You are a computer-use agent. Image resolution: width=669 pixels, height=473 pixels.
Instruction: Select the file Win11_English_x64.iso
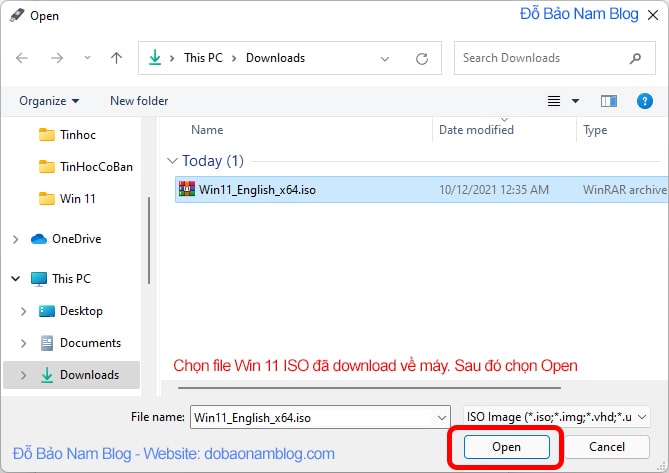421,189
